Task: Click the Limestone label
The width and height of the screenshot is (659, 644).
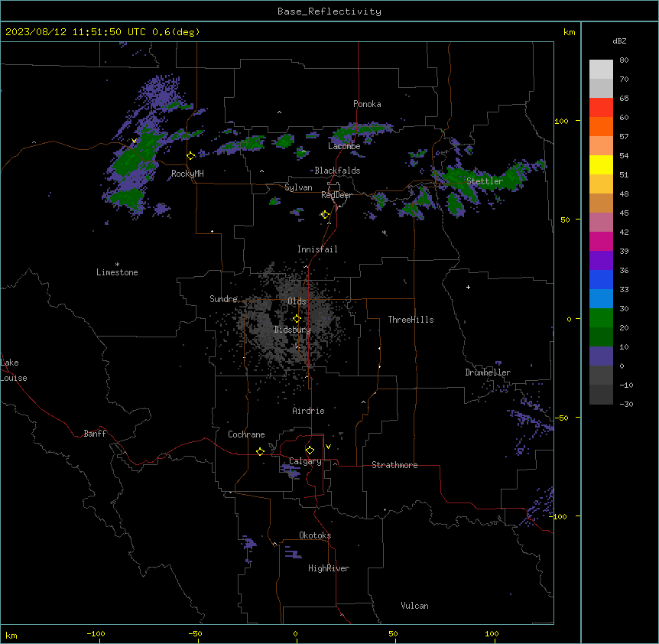Action: tap(117, 272)
